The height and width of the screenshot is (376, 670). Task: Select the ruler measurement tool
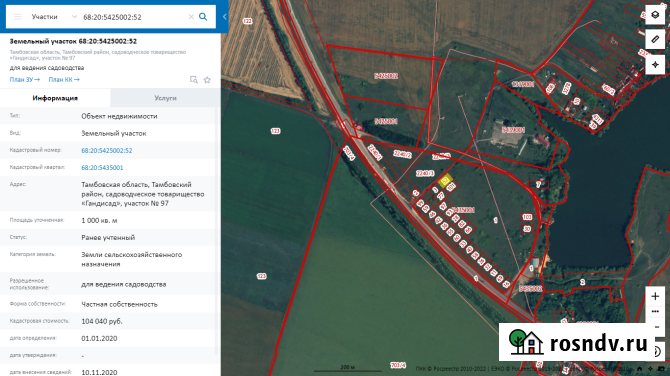[655, 39]
